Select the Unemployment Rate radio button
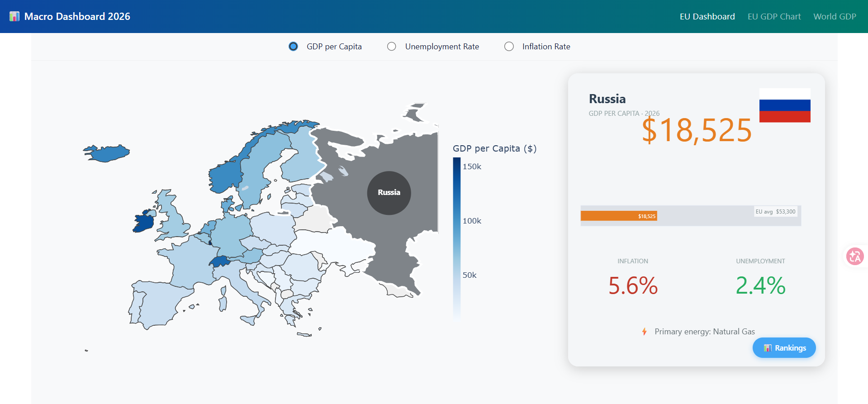868x404 pixels. tap(392, 47)
